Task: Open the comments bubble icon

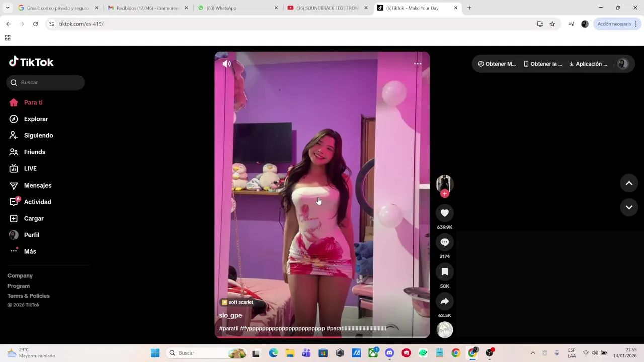Action: [x=445, y=242]
